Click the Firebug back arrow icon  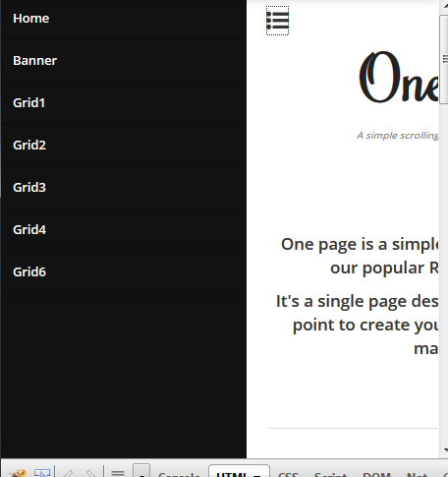(x=68, y=473)
